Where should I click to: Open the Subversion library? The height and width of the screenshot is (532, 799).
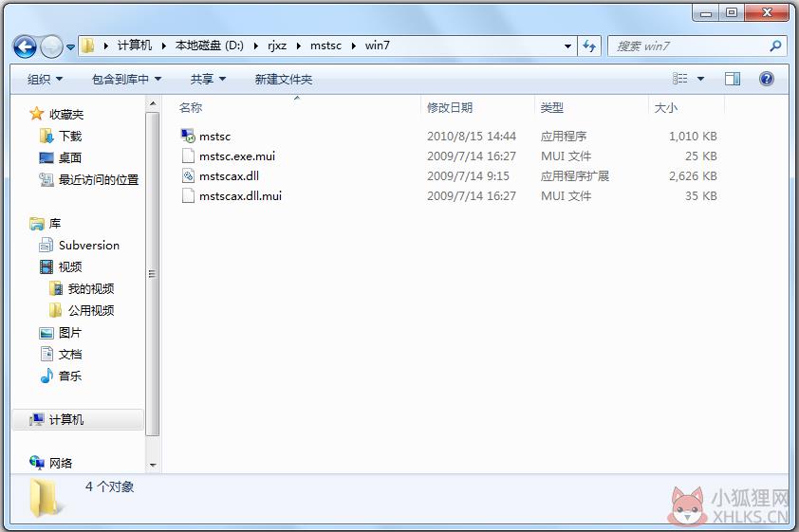coord(88,246)
